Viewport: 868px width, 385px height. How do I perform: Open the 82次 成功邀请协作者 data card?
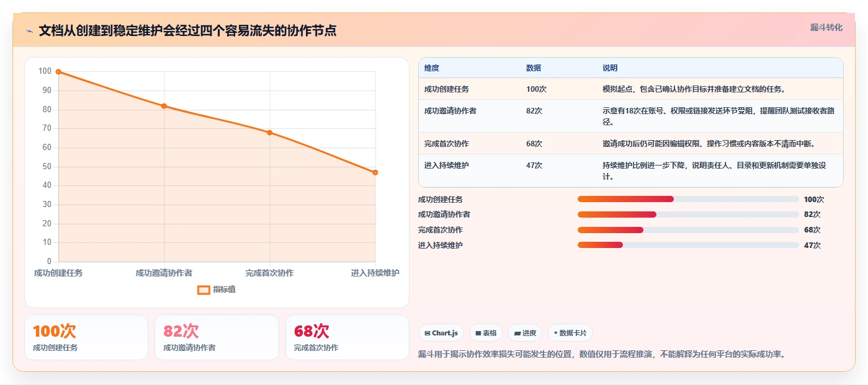(x=217, y=337)
